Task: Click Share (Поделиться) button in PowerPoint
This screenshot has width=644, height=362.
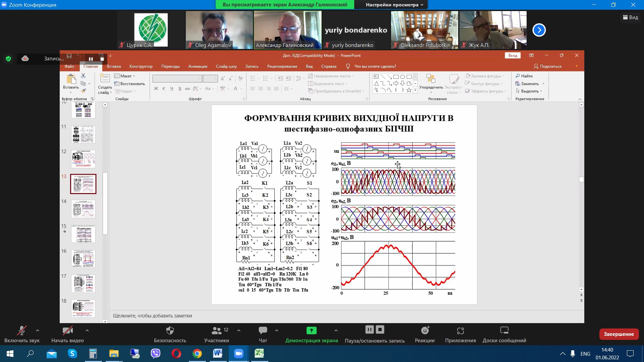Action: pos(547,66)
